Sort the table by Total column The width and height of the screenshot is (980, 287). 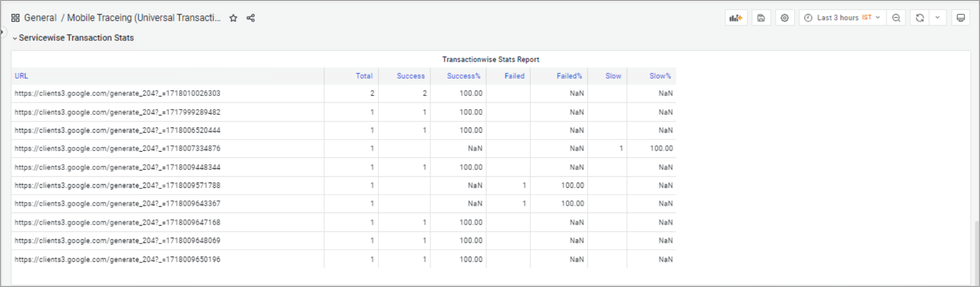click(364, 76)
